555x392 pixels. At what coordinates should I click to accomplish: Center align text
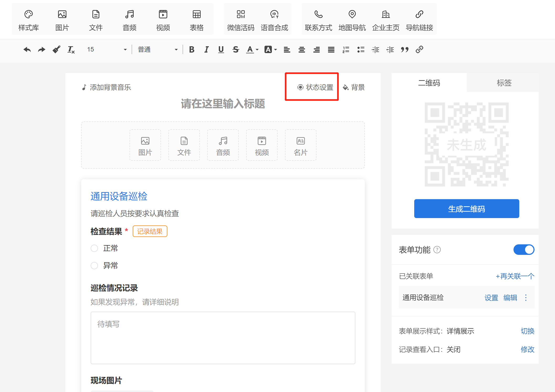[x=302, y=49]
